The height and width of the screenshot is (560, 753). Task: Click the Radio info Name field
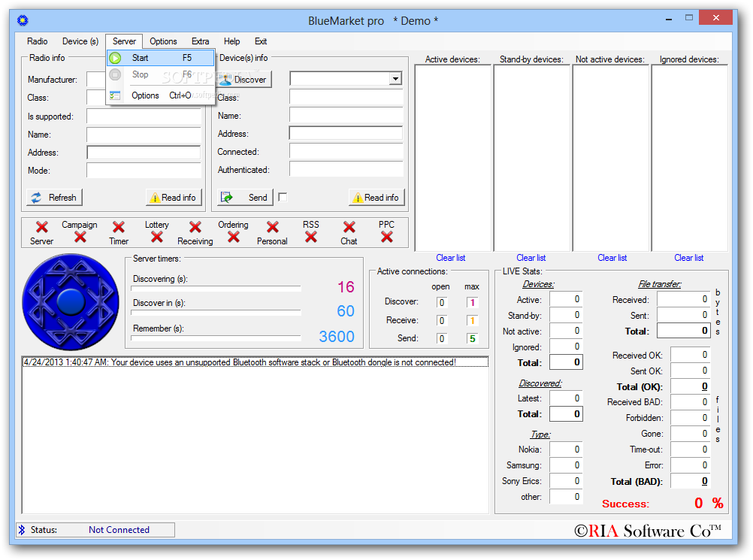(x=144, y=135)
